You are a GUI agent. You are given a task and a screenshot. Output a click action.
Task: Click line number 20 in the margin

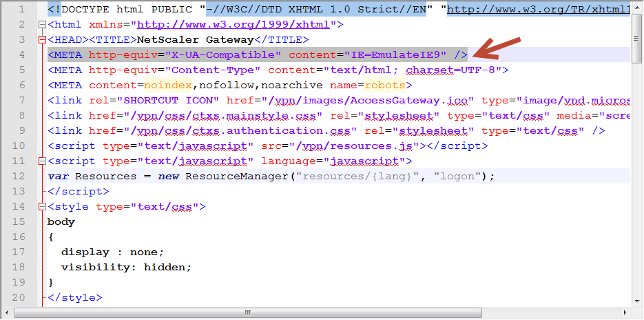click(x=19, y=298)
